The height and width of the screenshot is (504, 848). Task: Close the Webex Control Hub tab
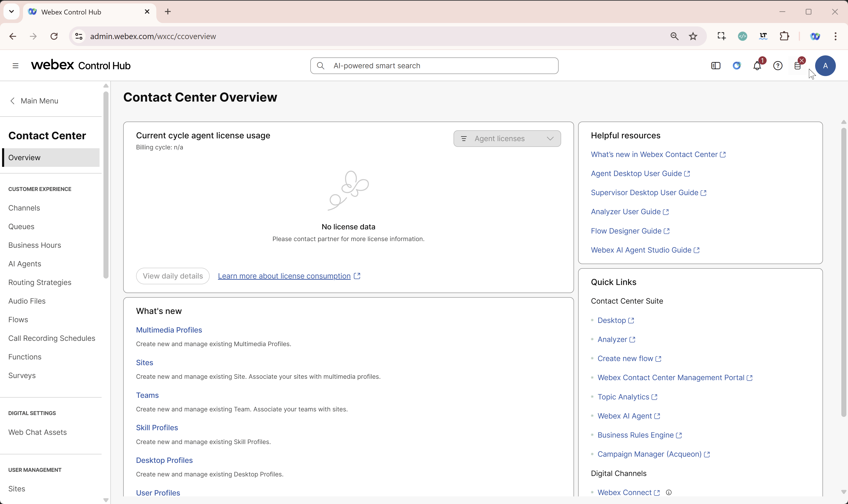147,11
